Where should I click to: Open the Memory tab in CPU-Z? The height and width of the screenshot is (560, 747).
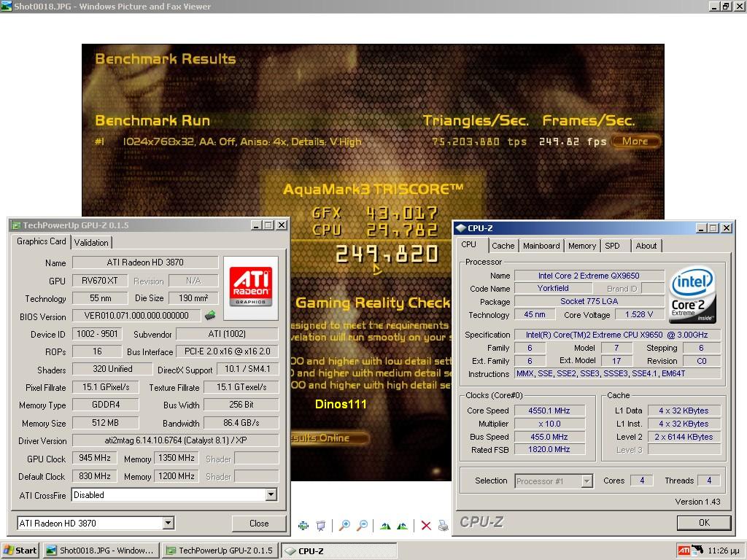click(x=581, y=246)
